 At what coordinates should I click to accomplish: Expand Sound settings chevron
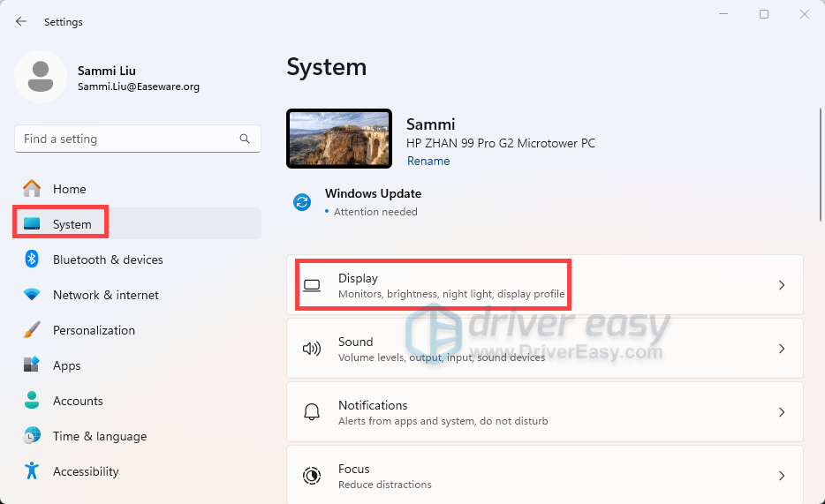tap(781, 349)
